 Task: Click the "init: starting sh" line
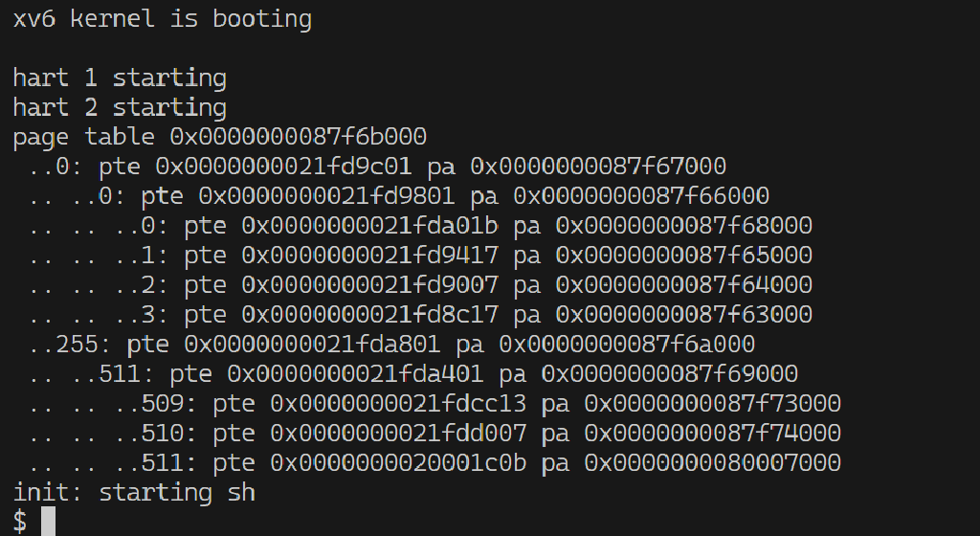134,493
